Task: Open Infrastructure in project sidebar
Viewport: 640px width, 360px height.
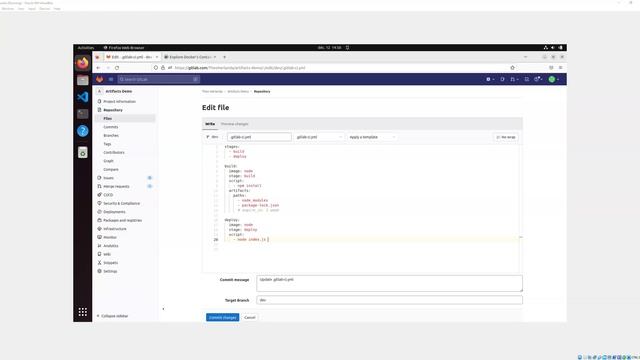Action: [112, 229]
